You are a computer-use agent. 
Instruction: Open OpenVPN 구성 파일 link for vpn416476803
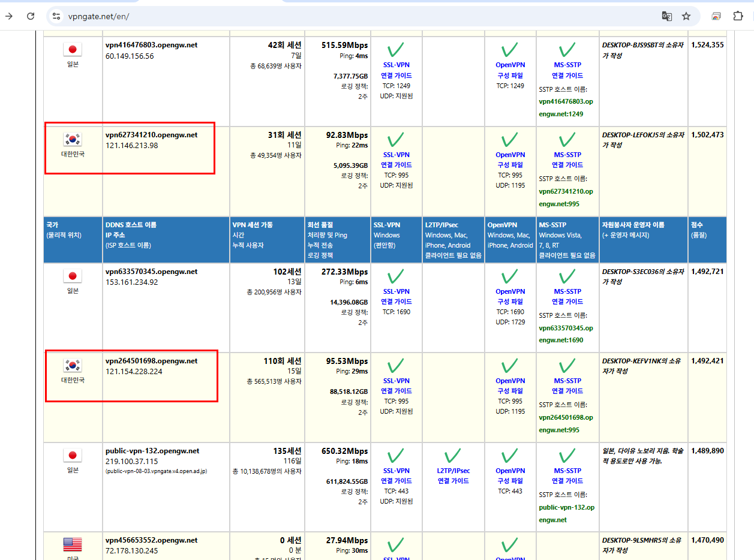coord(510,70)
